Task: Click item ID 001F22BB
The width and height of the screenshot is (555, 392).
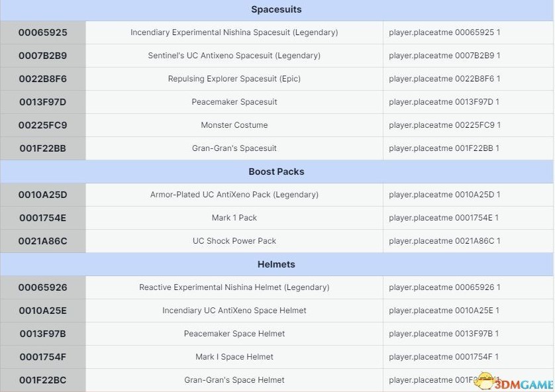Action: click(x=43, y=148)
